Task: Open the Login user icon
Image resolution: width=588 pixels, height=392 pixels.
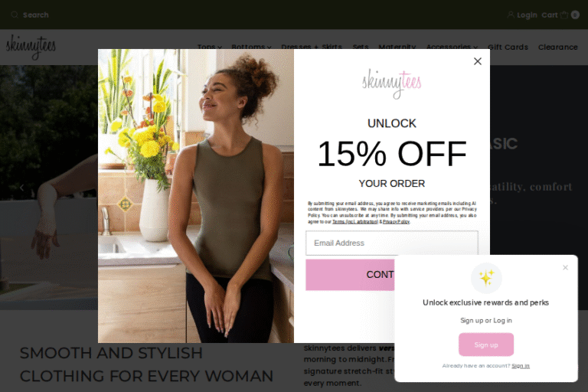Action: (511, 15)
